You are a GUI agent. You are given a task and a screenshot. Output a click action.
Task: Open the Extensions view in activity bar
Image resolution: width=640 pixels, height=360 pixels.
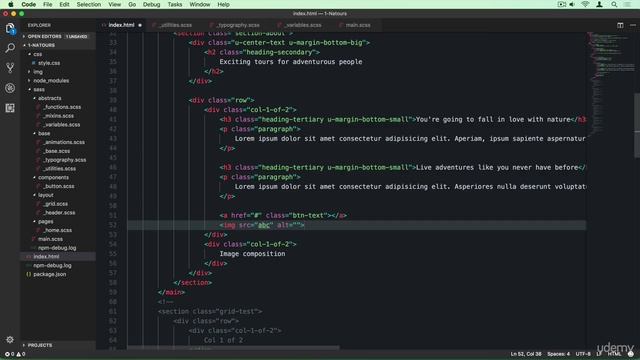click(10, 108)
